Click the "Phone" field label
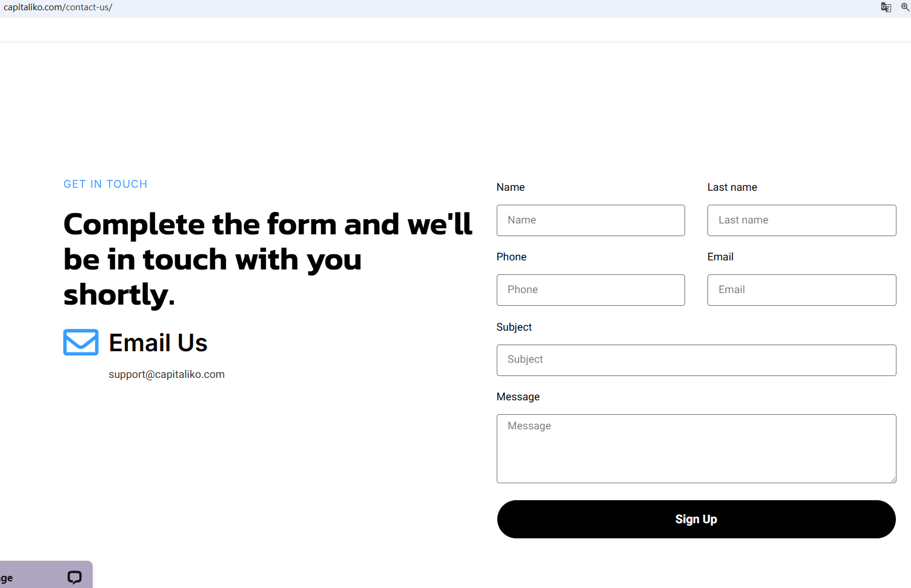 pos(511,257)
